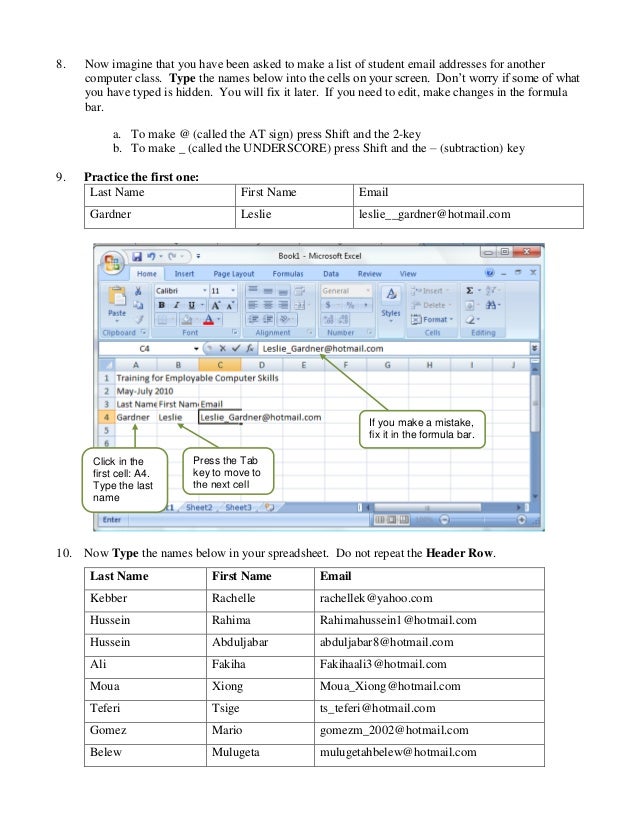This screenshot has width=638, height=826.
Task: Switch to the Insert ribbon tab
Action: [184, 274]
